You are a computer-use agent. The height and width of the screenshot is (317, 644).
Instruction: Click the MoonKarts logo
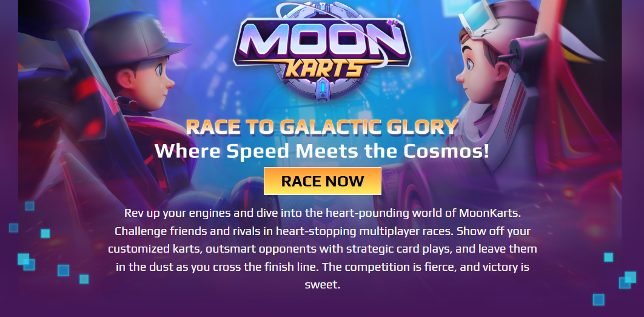322,50
